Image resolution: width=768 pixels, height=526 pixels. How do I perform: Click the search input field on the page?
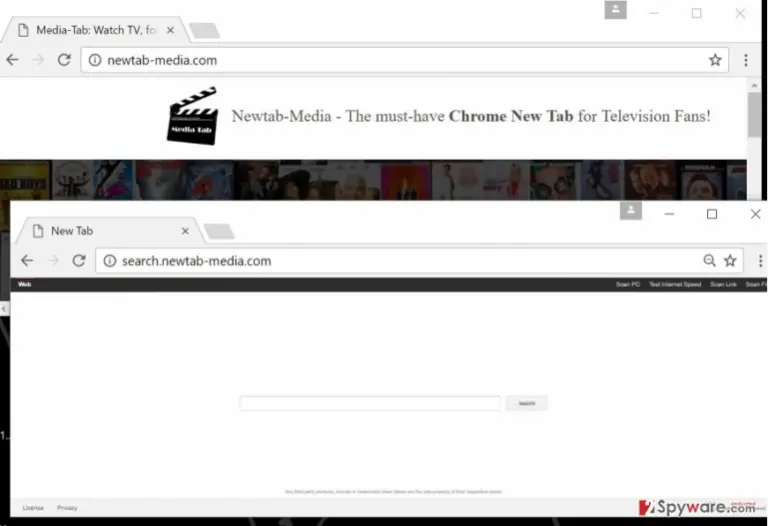[x=370, y=403]
